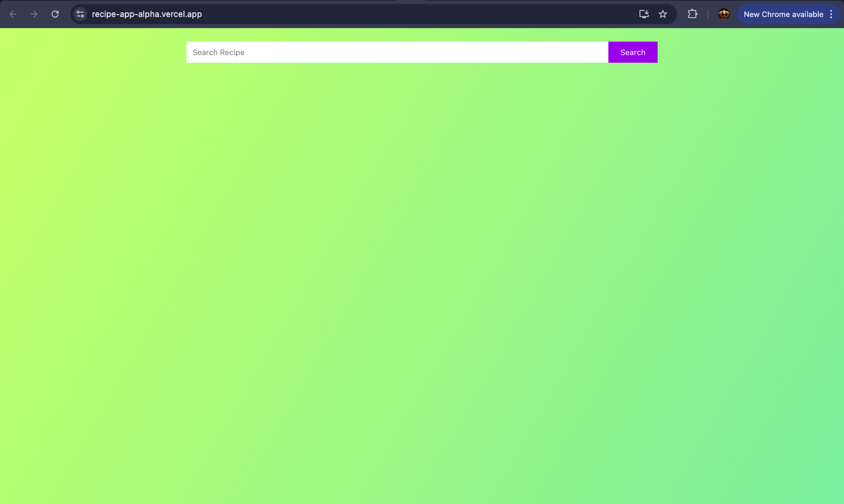Click the recipe-app-alpha.vercel.app URL text
The image size is (844, 504).
[147, 14]
